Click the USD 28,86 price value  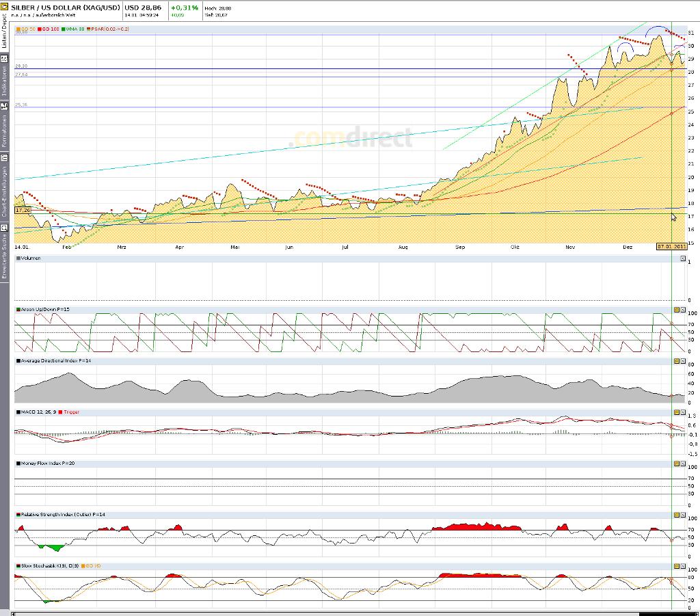click(143, 8)
